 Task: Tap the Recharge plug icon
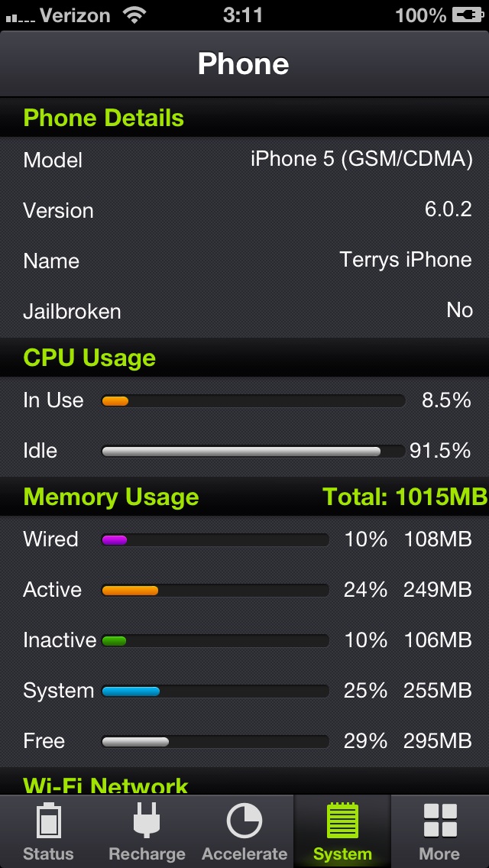[147, 820]
